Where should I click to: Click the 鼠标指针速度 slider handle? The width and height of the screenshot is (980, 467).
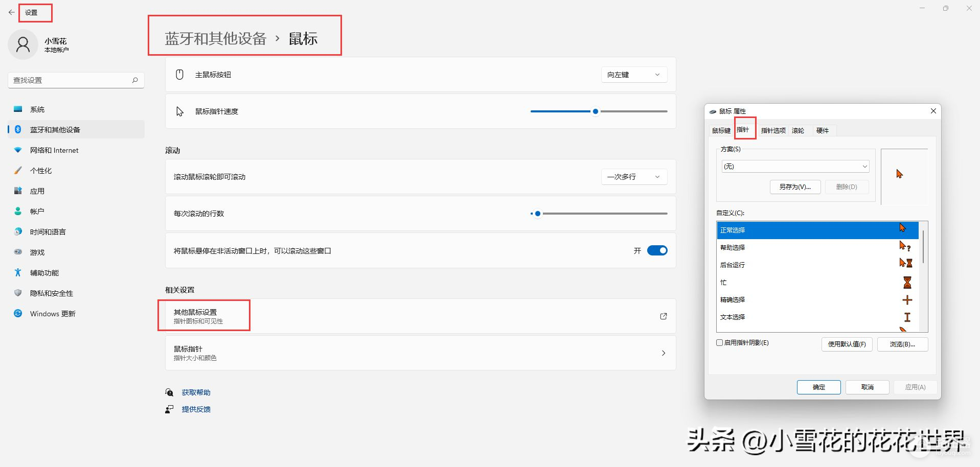click(596, 111)
